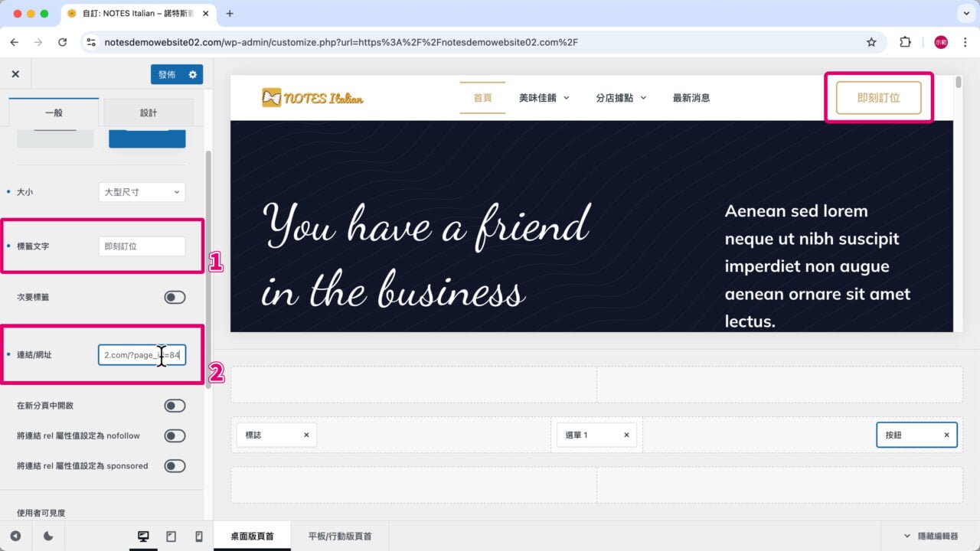Close the customizer with the X icon
Viewport: 980px width, 551px height.
pyautogui.click(x=15, y=73)
